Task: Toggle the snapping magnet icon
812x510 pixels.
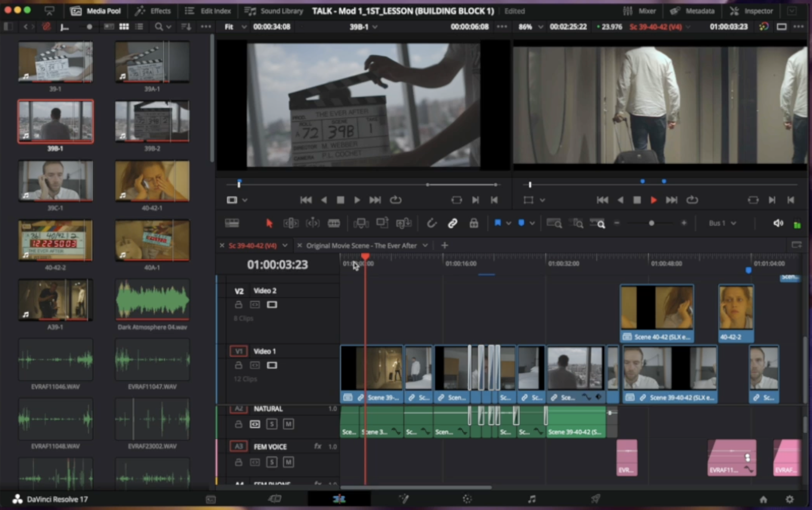Action: pos(431,223)
